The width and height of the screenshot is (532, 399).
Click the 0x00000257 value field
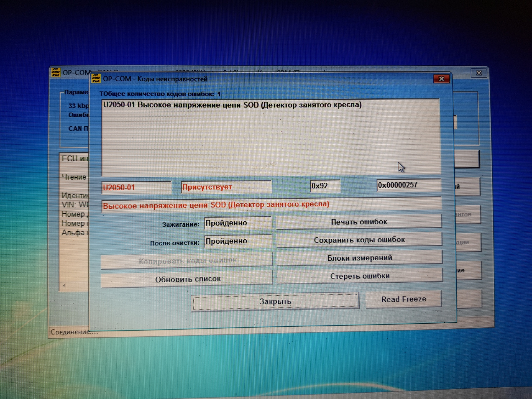click(408, 185)
